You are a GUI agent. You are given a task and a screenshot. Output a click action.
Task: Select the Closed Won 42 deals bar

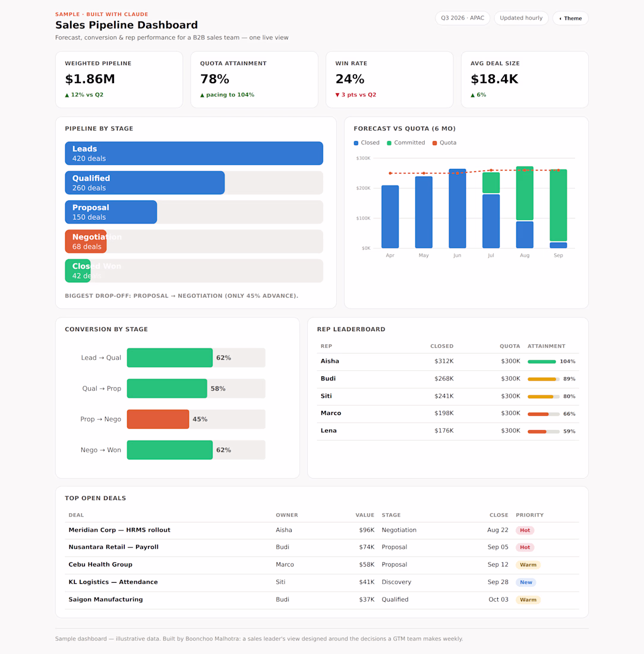78,271
